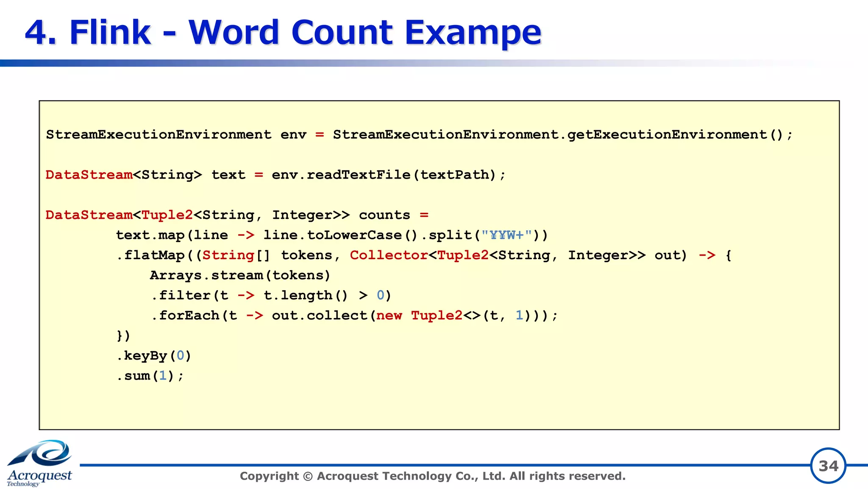The image size is (868, 489).
Task: Click the closing "})" line
Action: pos(123,335)
